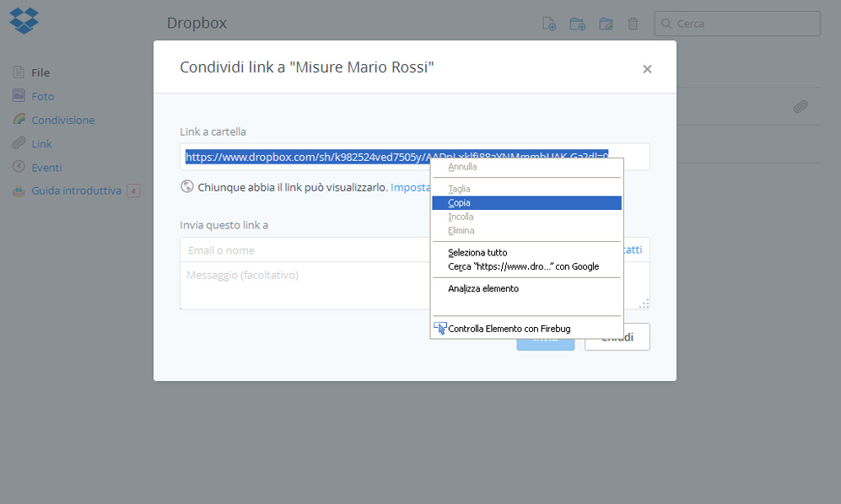Close the share link dialog
The height and width of the screenshot is (504, 841).
[x=647, y=69]
